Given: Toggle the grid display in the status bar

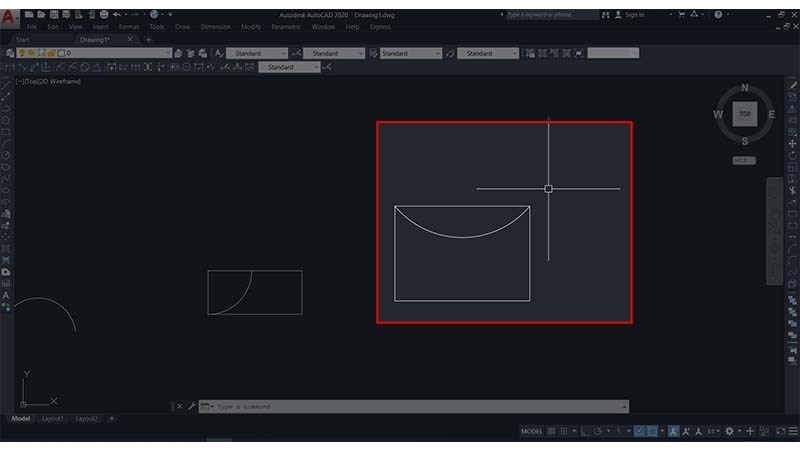Looking at the screenshot, I should point(552,432).
